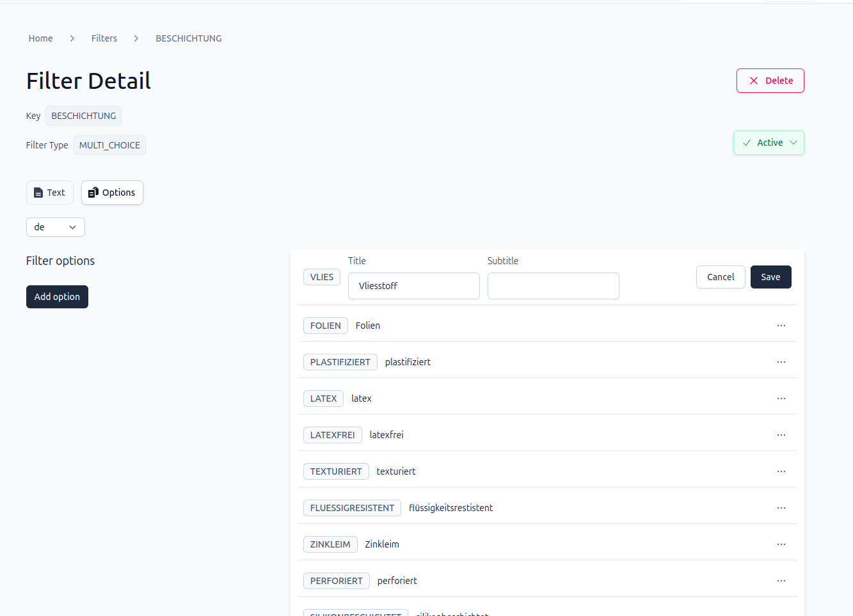This screenshot has width=853, height=616.
Task: Open more options for the Zinkleim row
Action: tap(781, 544)
